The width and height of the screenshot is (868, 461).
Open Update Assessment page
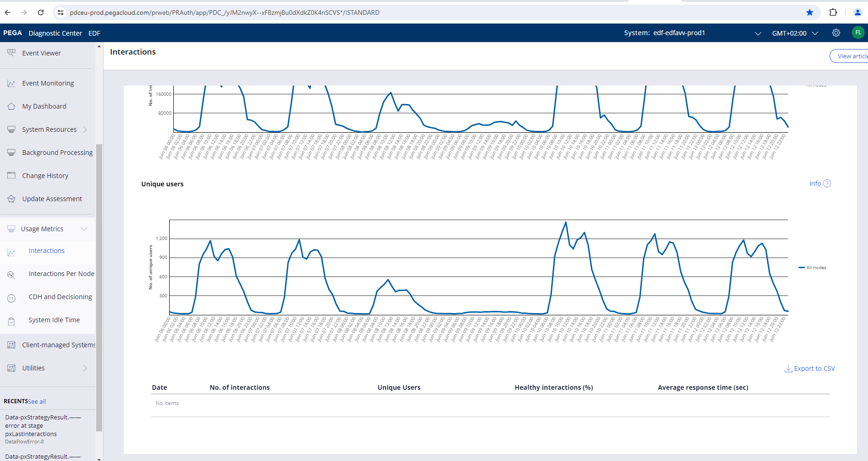(x=52, y=199)
